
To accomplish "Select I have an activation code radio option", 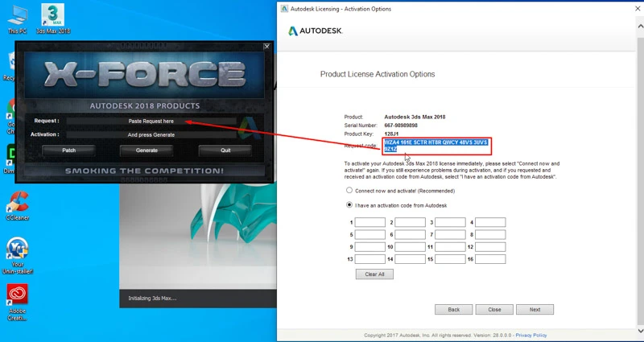I will tap(349, 205).
